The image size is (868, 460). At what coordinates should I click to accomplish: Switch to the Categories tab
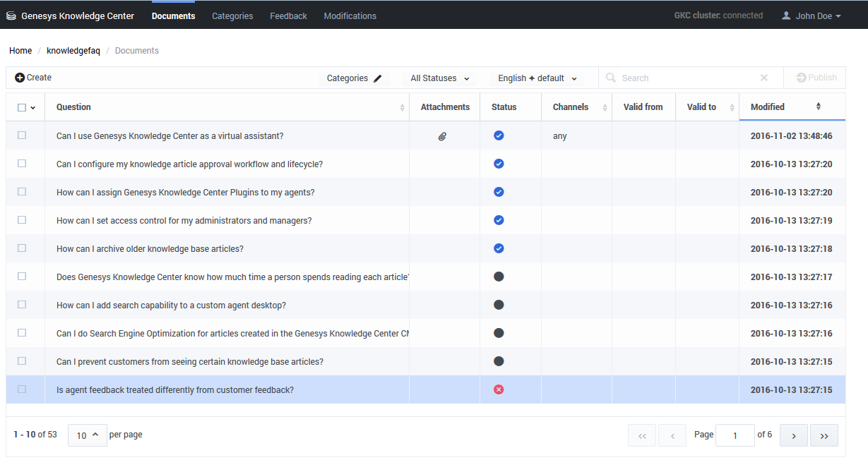click(x=232, y=16)
